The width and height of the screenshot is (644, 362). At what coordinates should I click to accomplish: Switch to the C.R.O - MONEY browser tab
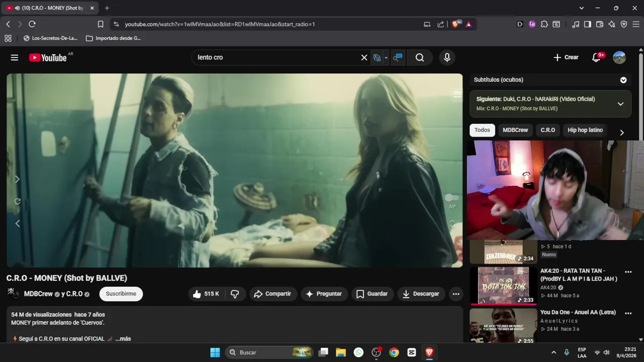(x=50, y=8)
